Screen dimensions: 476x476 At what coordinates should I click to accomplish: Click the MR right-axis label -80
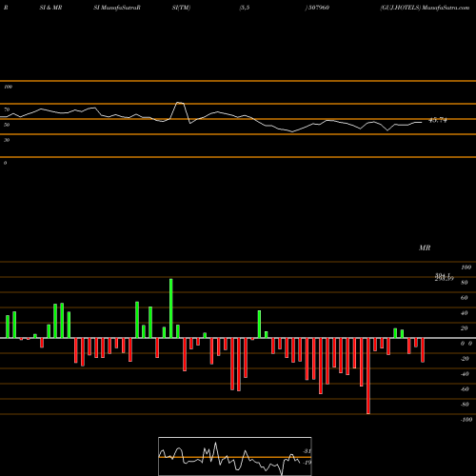(465, 405)
